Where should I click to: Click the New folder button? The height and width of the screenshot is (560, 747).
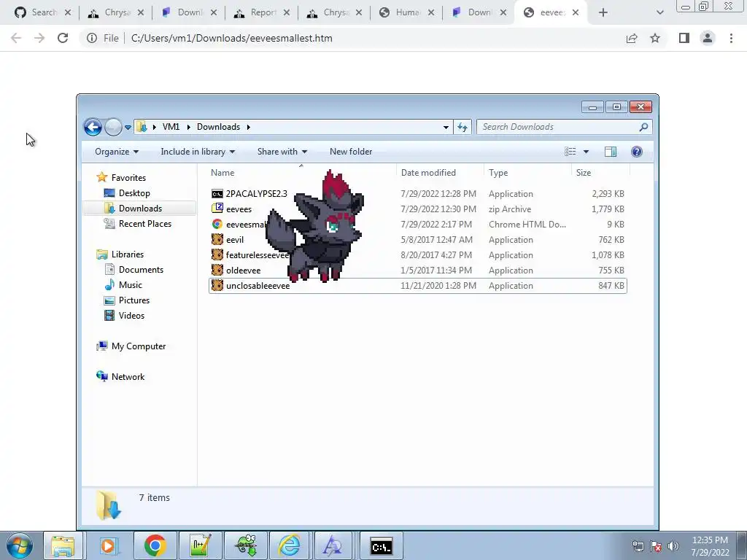pyautogui.click(x=351, y=152)
